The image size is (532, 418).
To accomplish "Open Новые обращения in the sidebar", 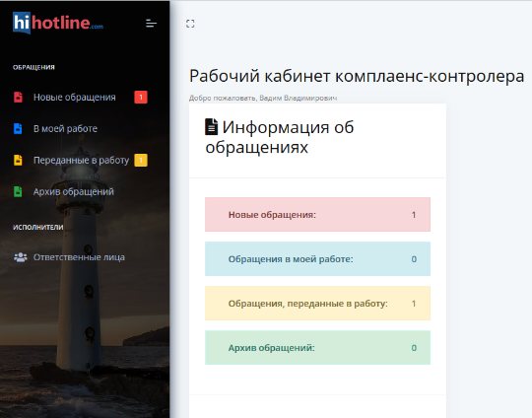I will (74, 98).
